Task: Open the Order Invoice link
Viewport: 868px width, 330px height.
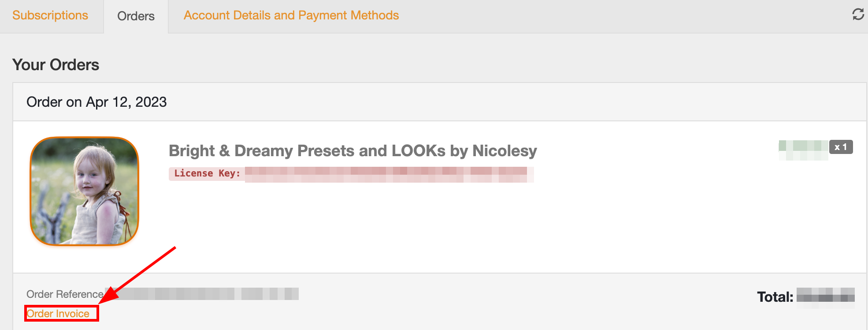Action: pos(58,314)
